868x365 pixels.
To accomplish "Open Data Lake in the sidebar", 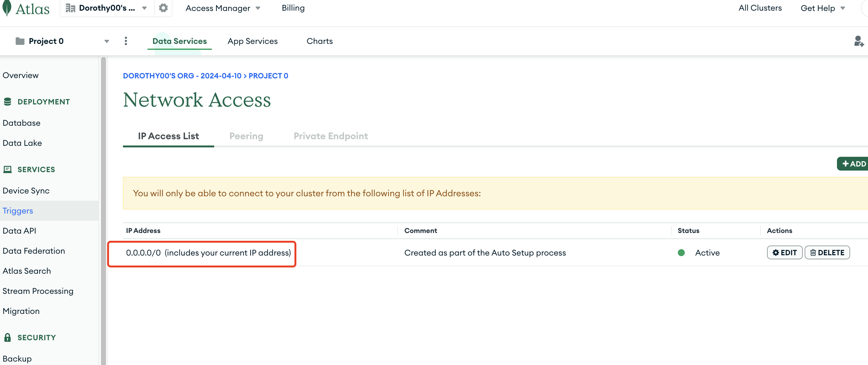I will coord(22,143).
